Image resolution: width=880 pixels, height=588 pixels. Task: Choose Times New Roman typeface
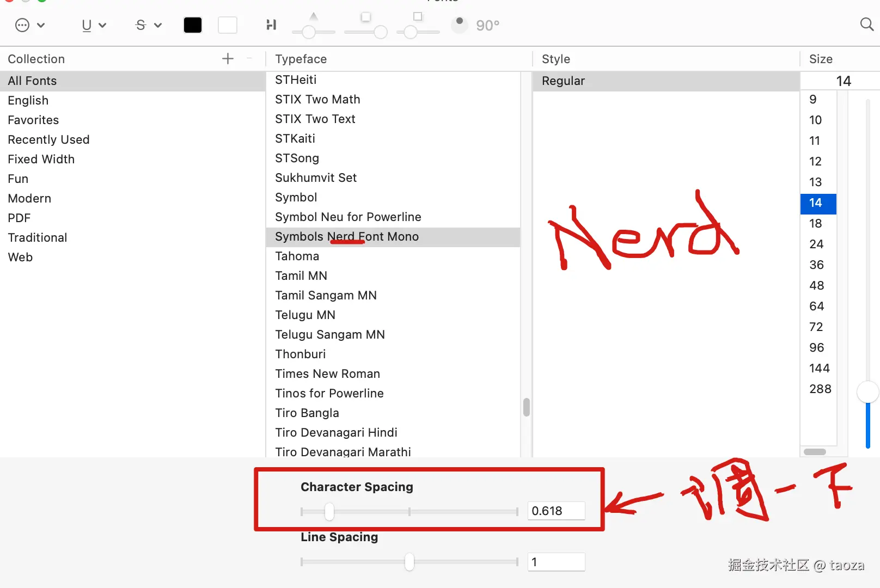click(x=327, y=373)
